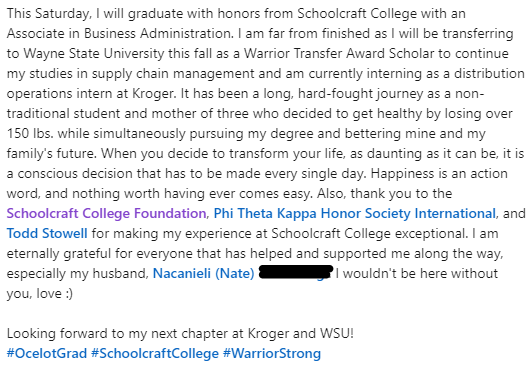This screenshot has height=365, width=532.
Task: Visit Todd Stowell's profile link
Action: pyautogui.click(x=47, y=233)
